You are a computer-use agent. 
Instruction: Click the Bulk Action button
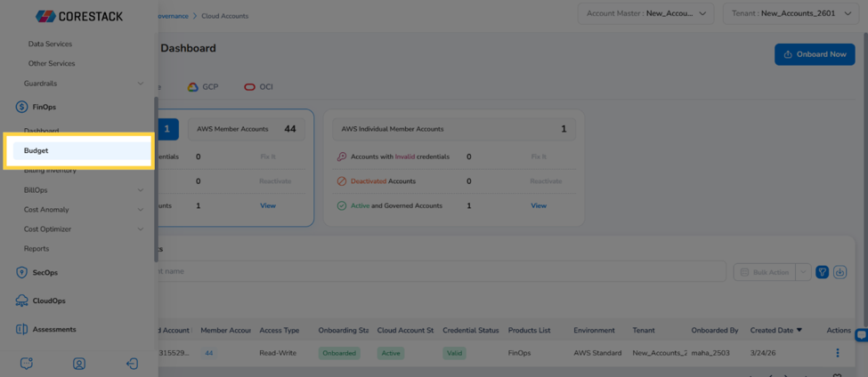click(765, 272)
